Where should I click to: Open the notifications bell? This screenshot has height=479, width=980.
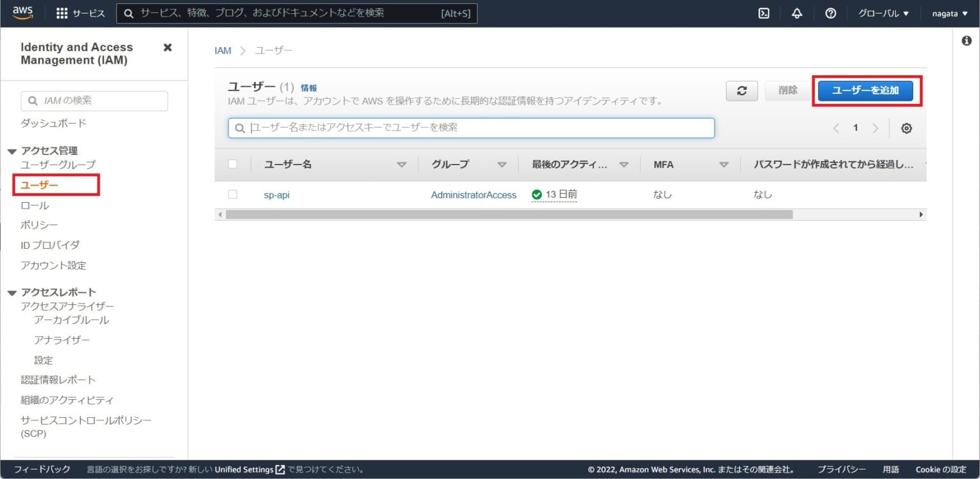pyautogui.click(x=797, y=13)
